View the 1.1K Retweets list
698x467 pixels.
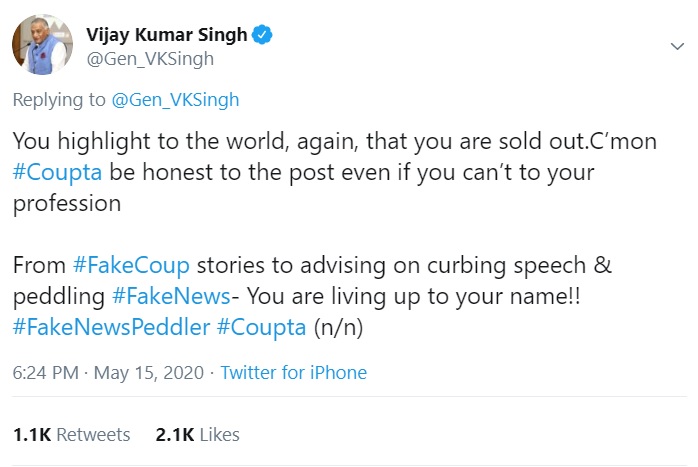click(71, 435)
